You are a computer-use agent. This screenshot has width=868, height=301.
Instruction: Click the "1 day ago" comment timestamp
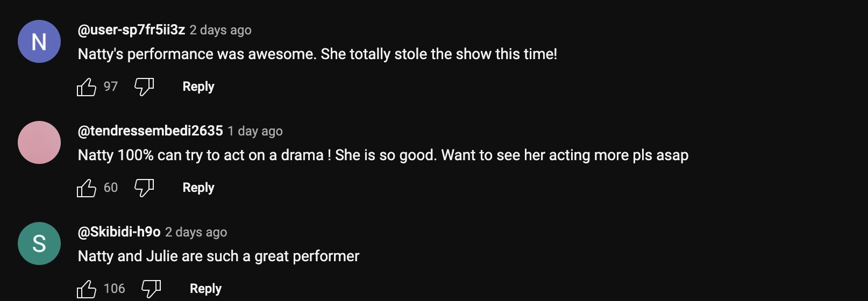tap(255, 131)
